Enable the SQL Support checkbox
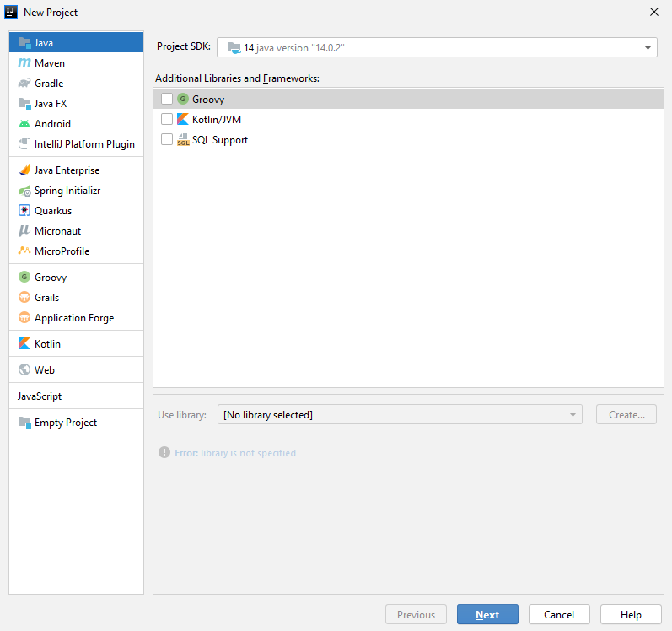Screen dimensions: 672x631 tap(167, 140)
